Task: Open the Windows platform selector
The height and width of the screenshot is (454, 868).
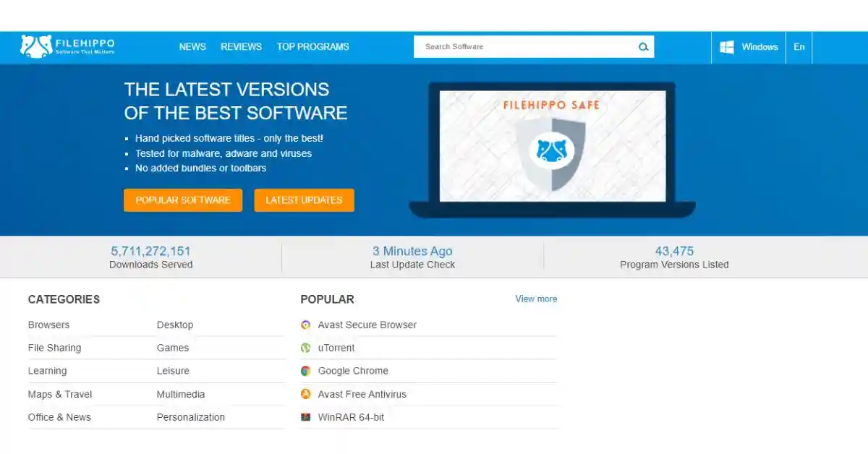Action: (x=749, y=47)
